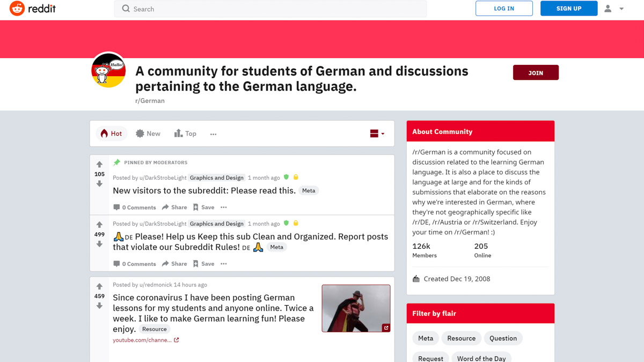Open the 'New visitors to the subreddit' post title
644x362 pixels.
click(x=204, y=190)
